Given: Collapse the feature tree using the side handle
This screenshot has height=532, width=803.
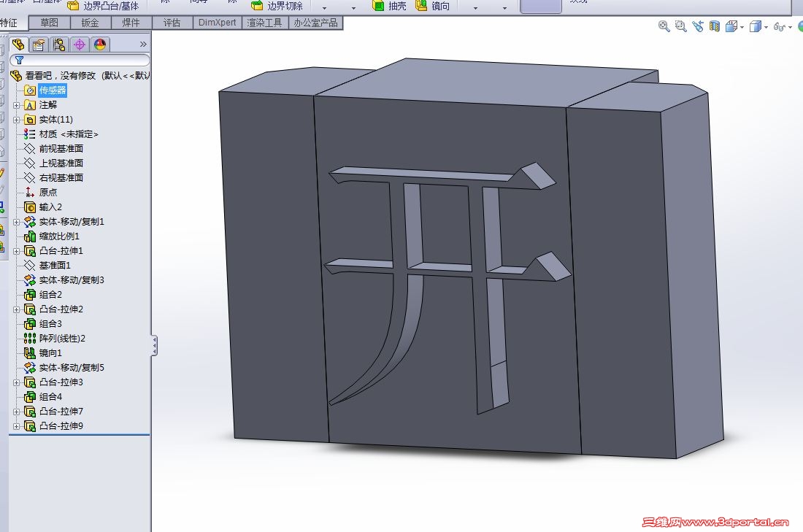Looking at the screenshot, I should 154,346.
